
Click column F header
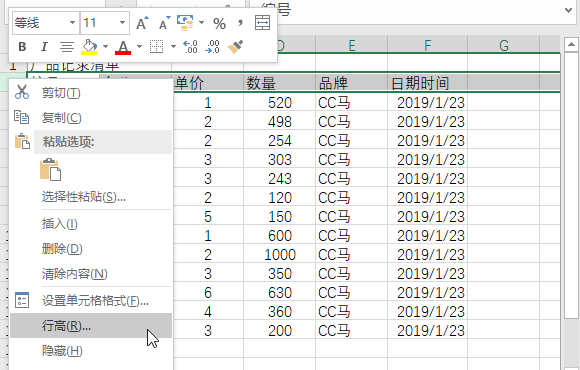point(428,46)
